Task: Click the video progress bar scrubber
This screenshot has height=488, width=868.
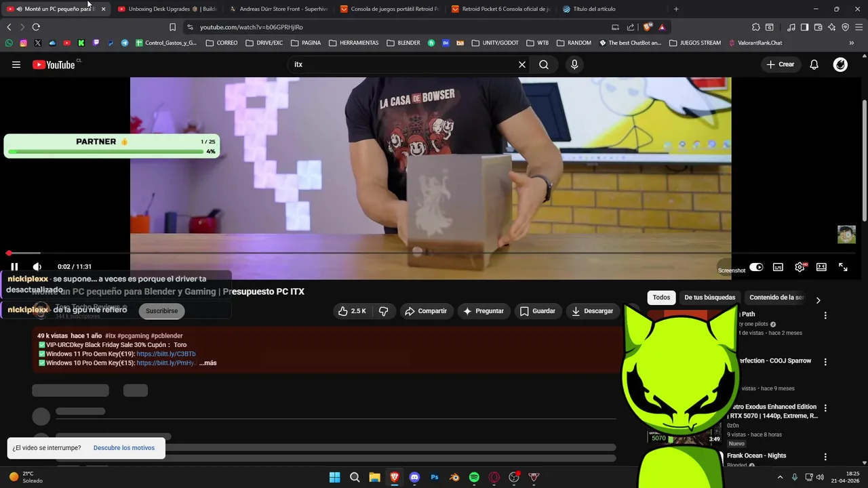Action: click(9, 253)
